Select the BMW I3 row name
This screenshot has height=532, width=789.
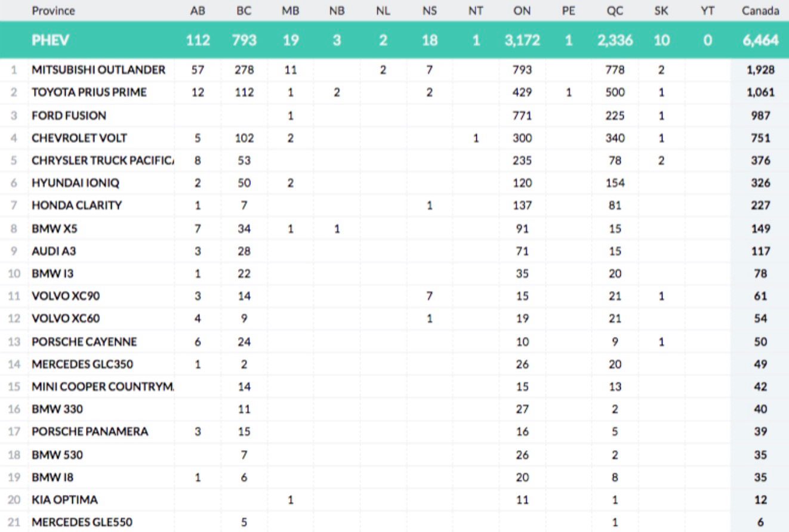(53, 274)
